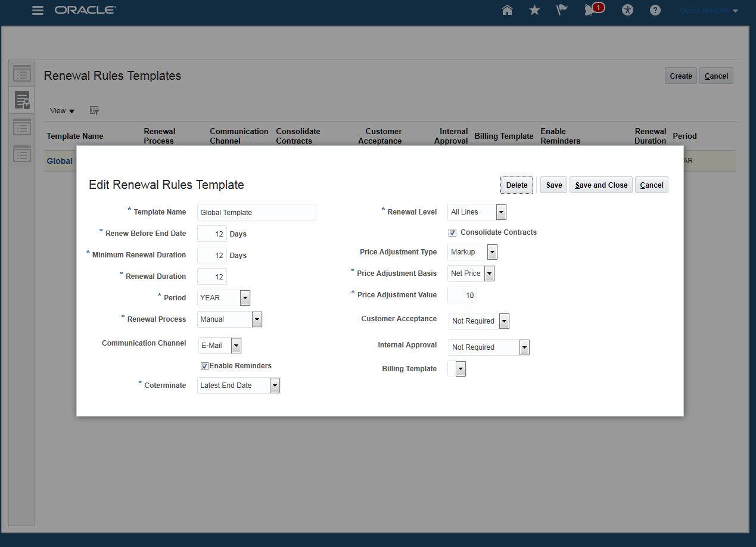Click the Renewal Process column header
This screenshot has height=547, width=756.
160,136
